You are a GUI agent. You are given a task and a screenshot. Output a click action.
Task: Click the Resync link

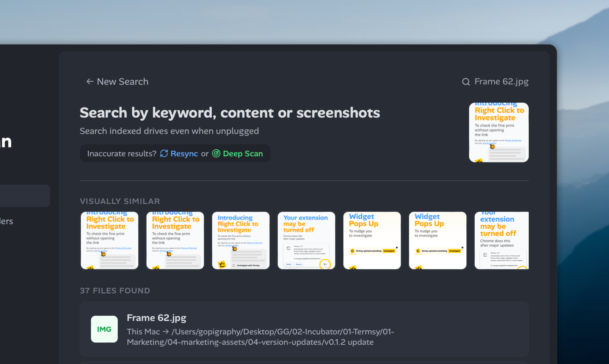184,153
